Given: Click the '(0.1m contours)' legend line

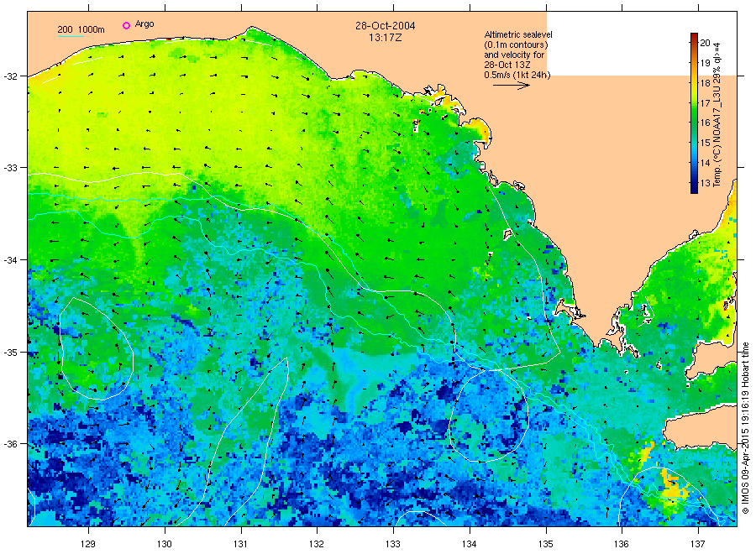Looking at the screenshot, I should click(516, 44).
